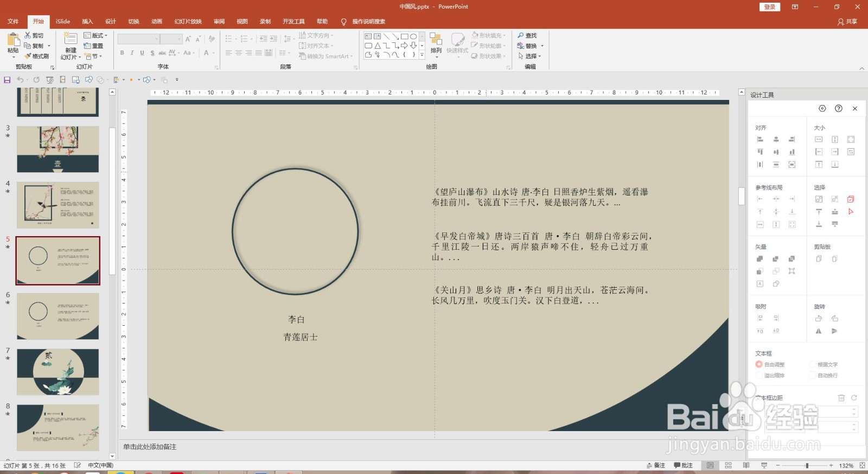868x474 pixels.
Task: Click the Reset slide (重置) button
Action: pos(93,46)
